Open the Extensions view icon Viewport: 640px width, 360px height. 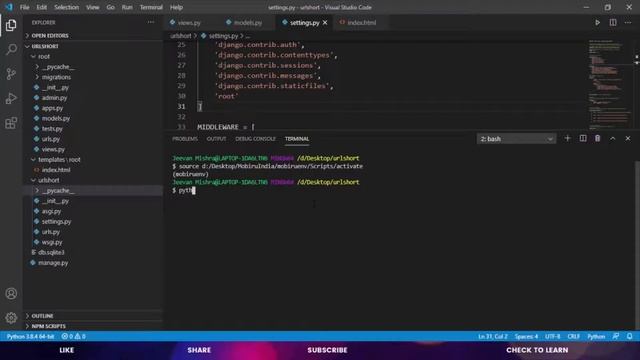11,123
